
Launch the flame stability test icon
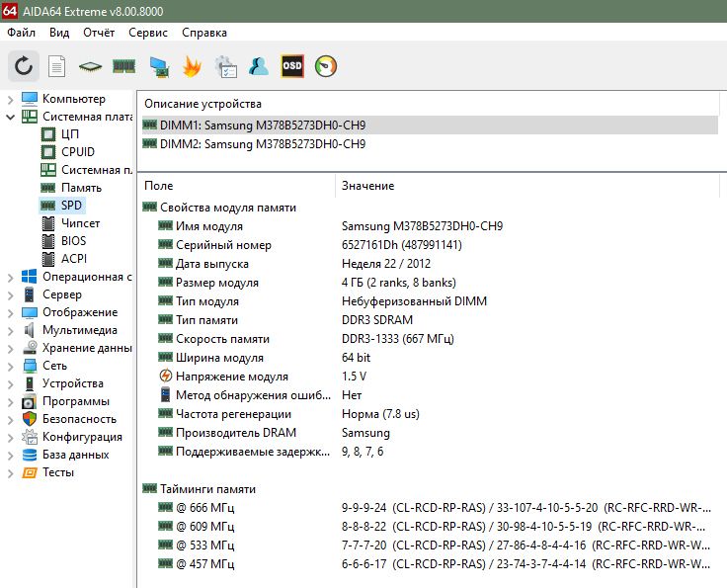tap(192, 66)
